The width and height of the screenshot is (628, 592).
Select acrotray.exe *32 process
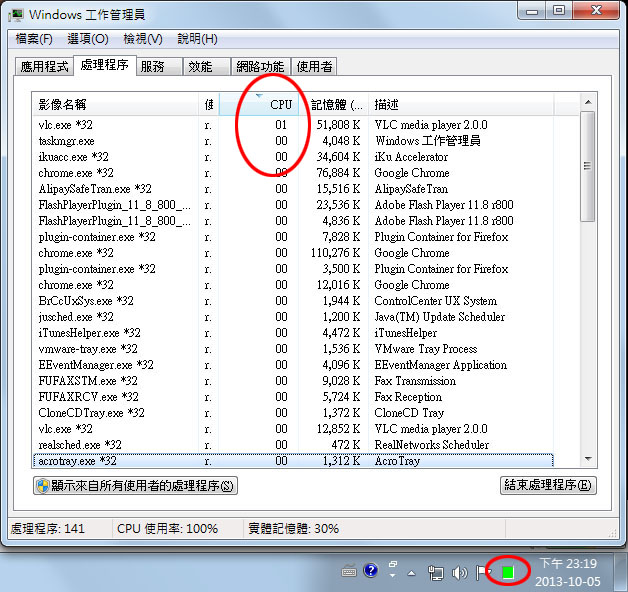[293, 461]
